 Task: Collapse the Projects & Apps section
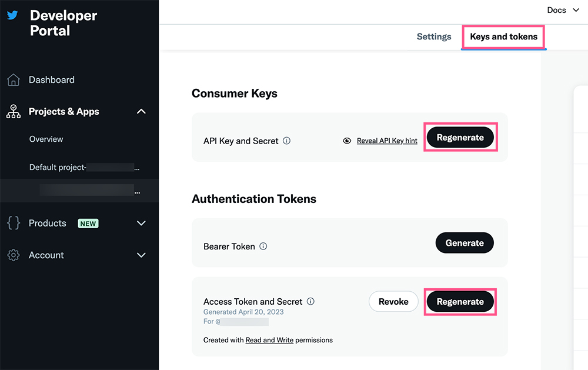pos(141,111)
